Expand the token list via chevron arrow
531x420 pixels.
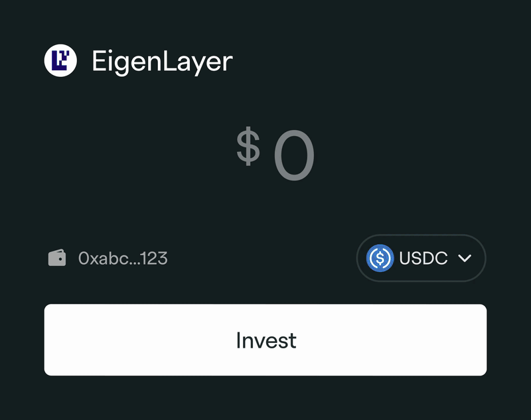(x=465, y=258)
